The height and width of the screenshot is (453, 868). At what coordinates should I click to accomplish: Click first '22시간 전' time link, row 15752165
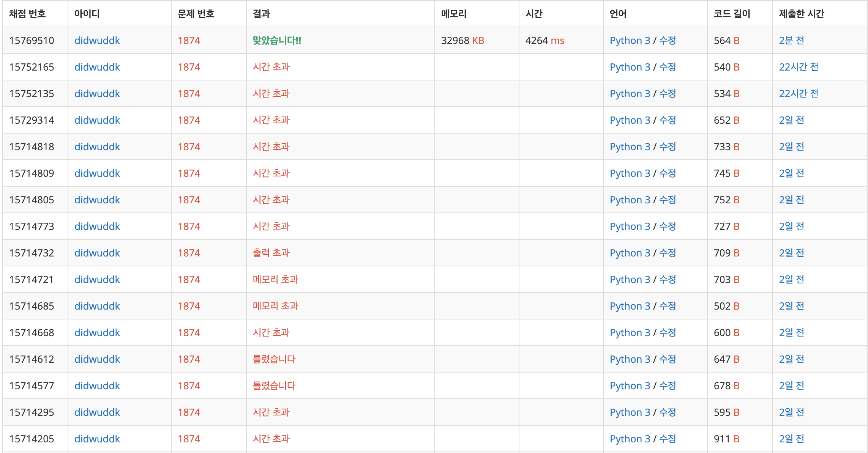(798, 67)
